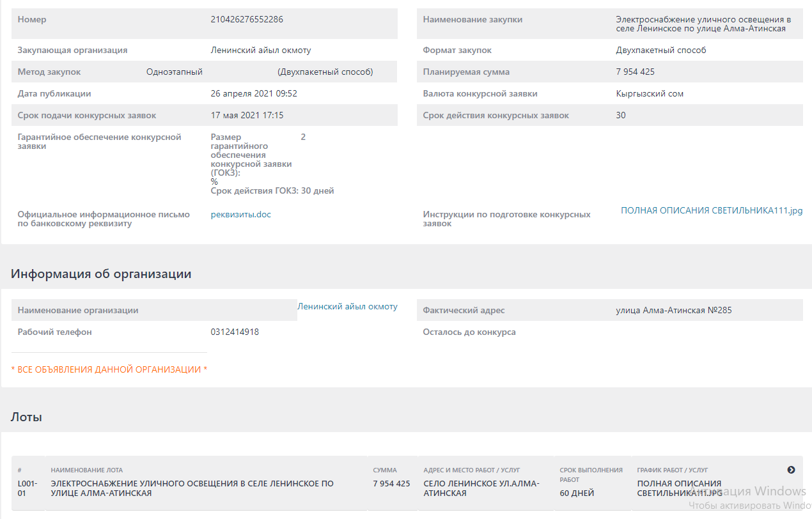The width and height of the screenshot is (812, 519).
Task: Click the work phone number 0312414918
Action: [235, 332]
